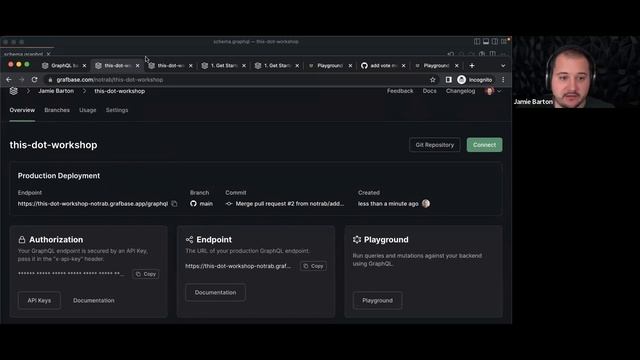The image size is (640, 360).
Task: Click the masked API key field
Action: coord(72,274)
